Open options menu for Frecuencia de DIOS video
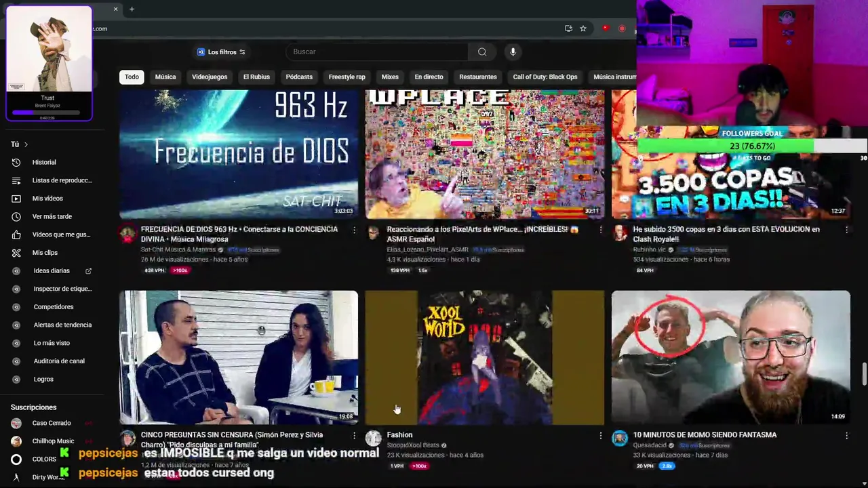The height and width of the screenshot is (488, 868). [354, 230]
